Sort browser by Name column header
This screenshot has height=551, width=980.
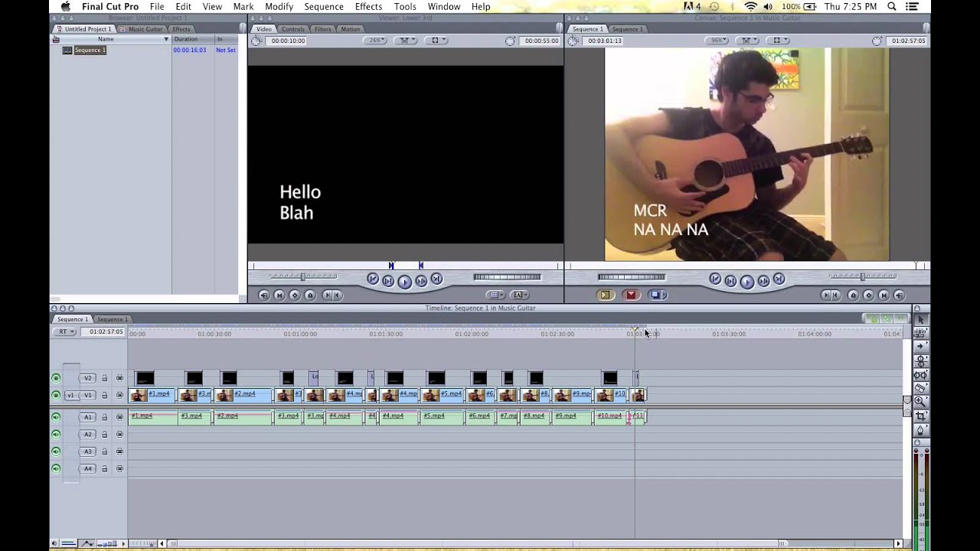point(111,39)
